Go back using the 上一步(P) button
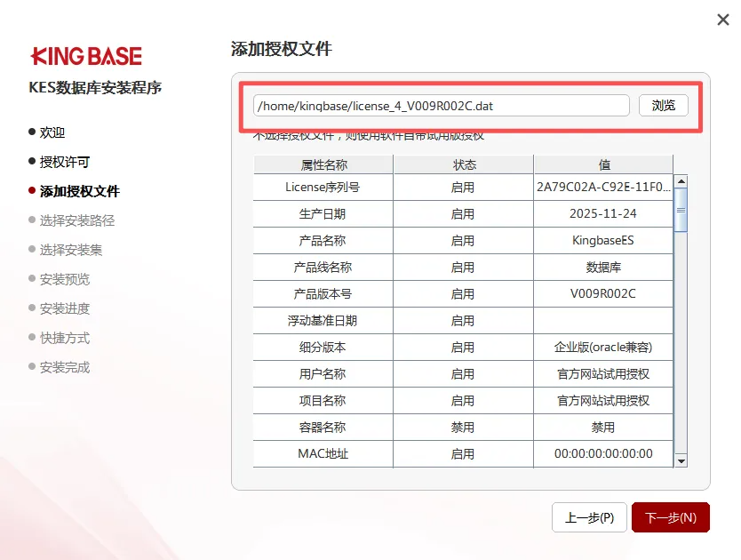Screen dimensions: 741x560 (x=589, y=517)
